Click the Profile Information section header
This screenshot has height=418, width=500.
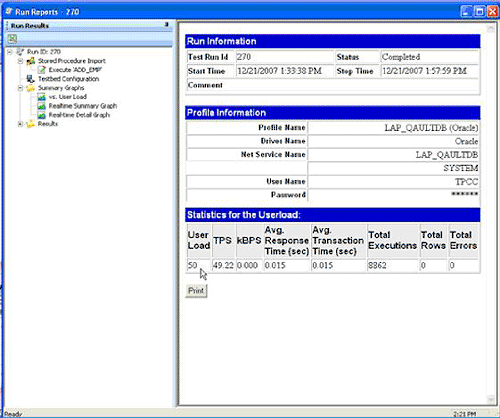(333, 113)
